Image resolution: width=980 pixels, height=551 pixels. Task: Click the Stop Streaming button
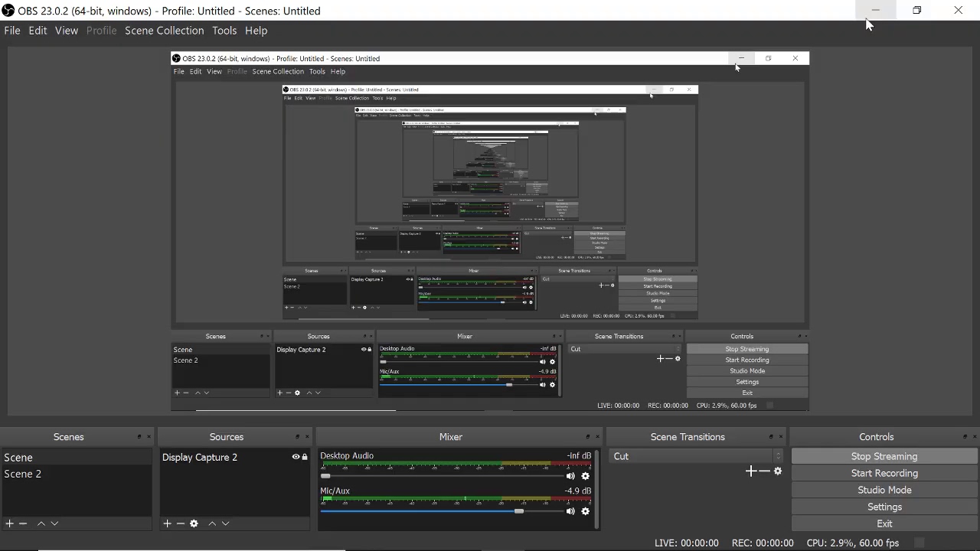coord(884,456)
